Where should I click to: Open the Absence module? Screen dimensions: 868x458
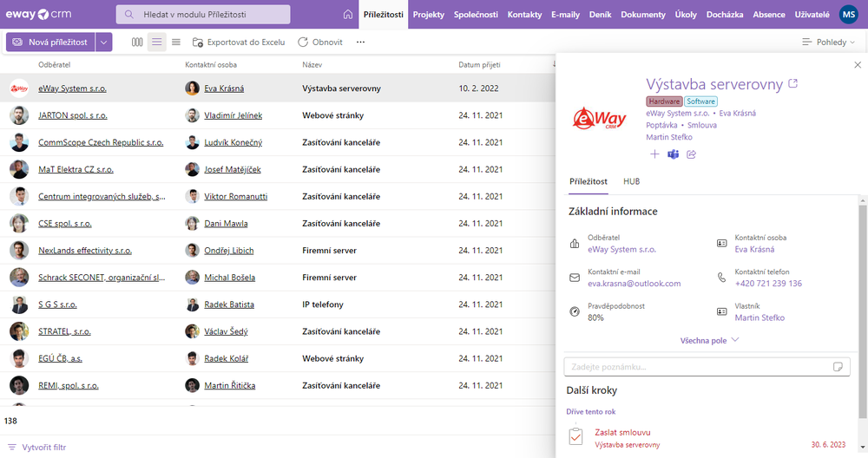pos(769,15)
